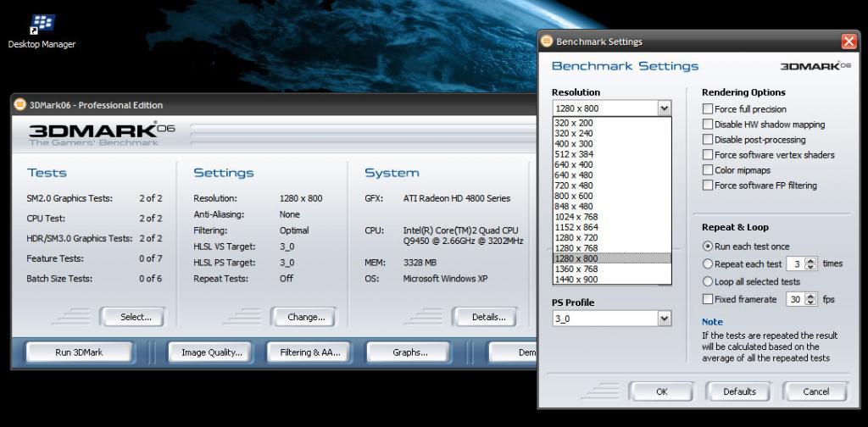This screenshot has height=427, width=868.
Task: Pick 400 x 300 from the list
Action: [612, 144]
